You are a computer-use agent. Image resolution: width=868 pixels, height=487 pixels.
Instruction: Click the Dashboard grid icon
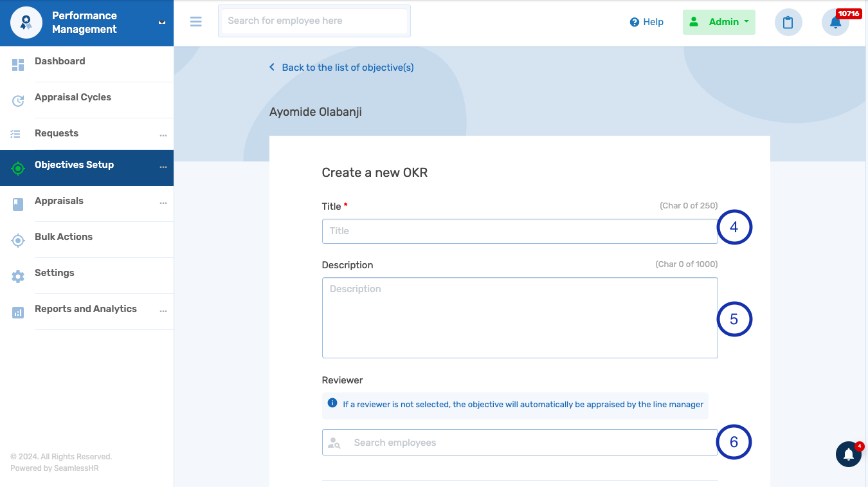click(x=18, y=64)
